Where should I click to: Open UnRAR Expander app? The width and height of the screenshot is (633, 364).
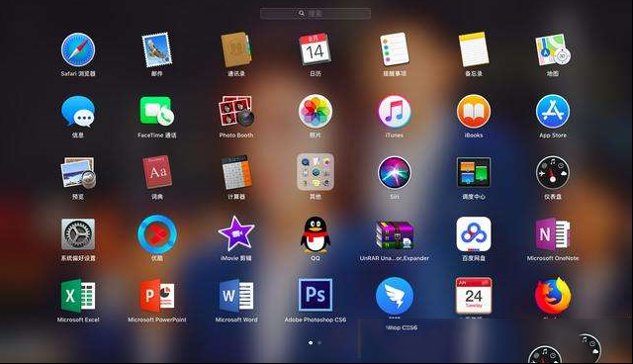coord(395,235)
